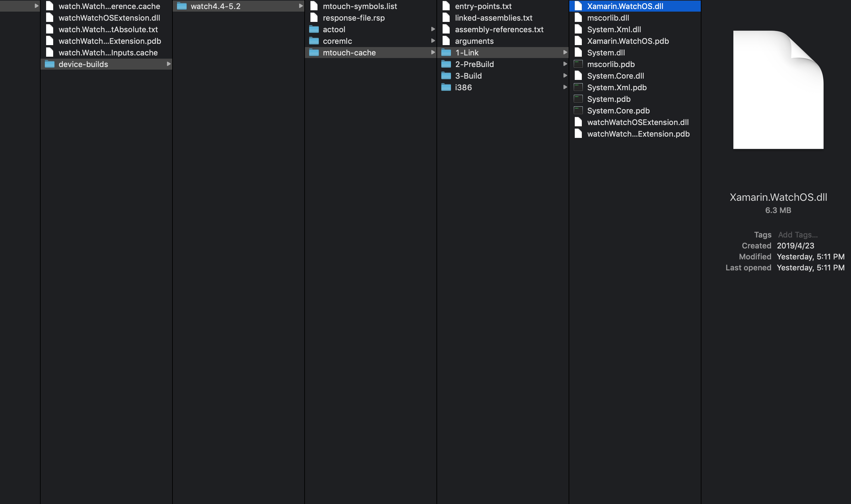Expand mtouch-cache folder arrow
This screenshot has width=851, height=504.
pos(433,52)
